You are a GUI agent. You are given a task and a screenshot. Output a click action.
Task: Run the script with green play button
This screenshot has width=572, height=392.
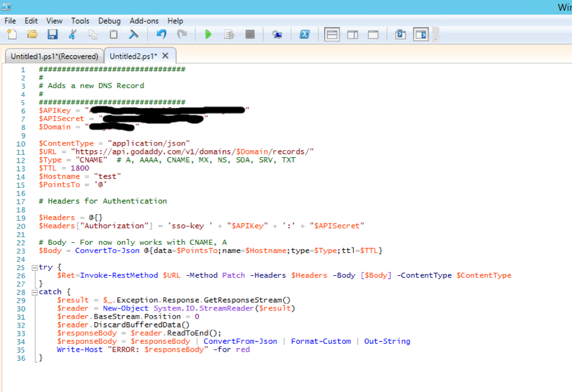coord(208,35)
